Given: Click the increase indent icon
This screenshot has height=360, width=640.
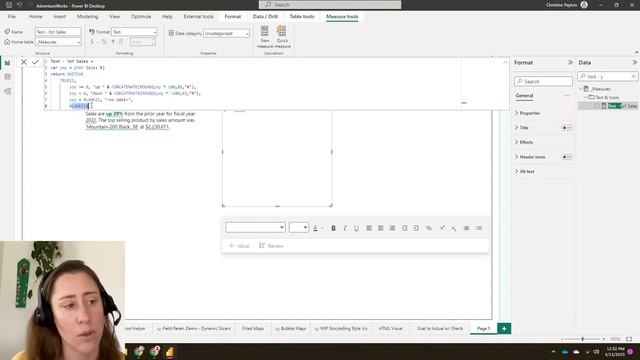Looking at the screenshot, I should [416, 228].
